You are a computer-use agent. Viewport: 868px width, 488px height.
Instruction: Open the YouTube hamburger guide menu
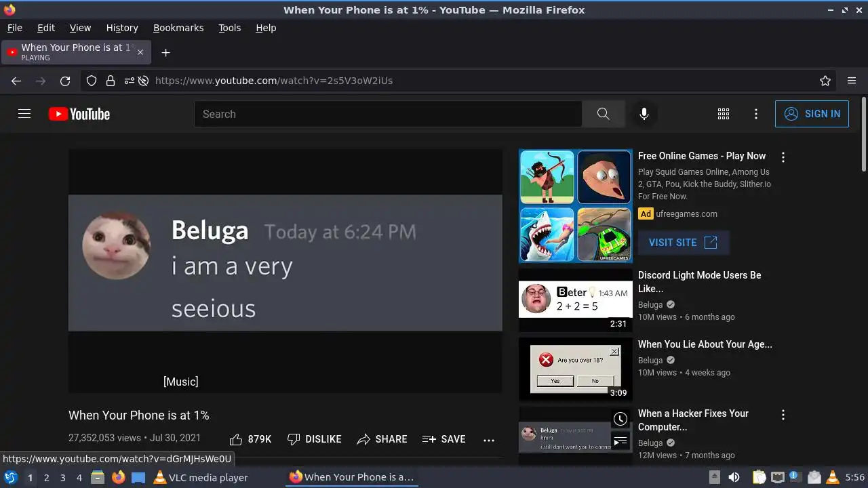coord(24,114)
